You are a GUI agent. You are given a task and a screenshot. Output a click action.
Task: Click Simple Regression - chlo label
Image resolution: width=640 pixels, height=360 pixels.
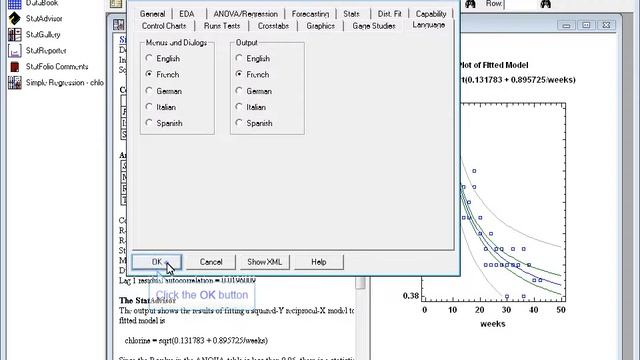(x=65, y=82)
